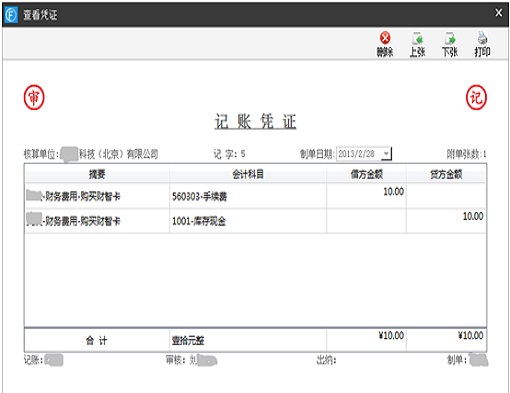Click the 附单张数 attachment count
The image size is (510, 393).
pos(466,154)
